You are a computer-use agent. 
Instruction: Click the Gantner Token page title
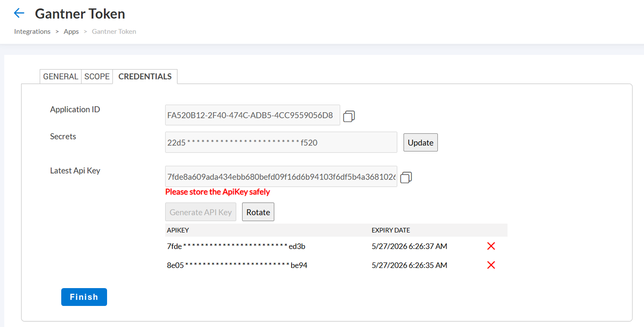(80, 14)
